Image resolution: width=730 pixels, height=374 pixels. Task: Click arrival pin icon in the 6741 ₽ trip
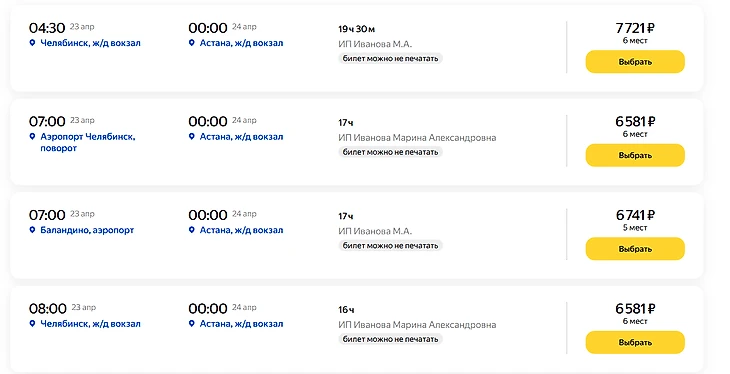pos(191,230)
